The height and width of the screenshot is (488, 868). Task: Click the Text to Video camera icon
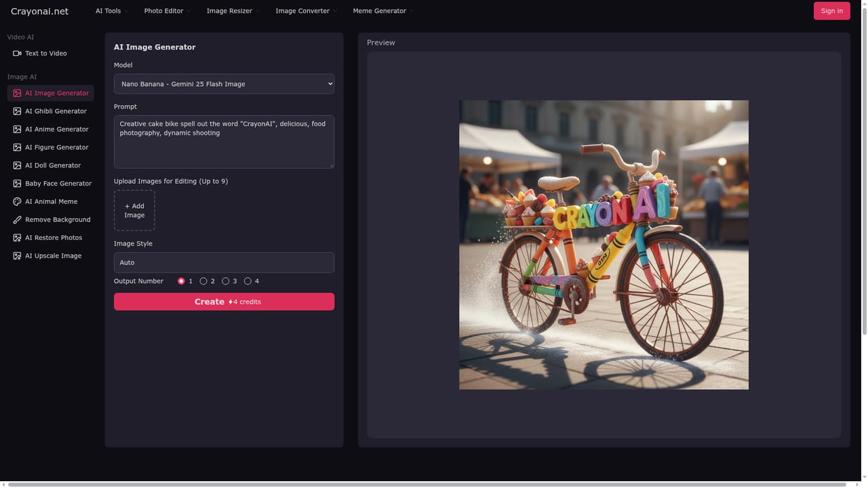pyautogui.click(x=17, y=54)
